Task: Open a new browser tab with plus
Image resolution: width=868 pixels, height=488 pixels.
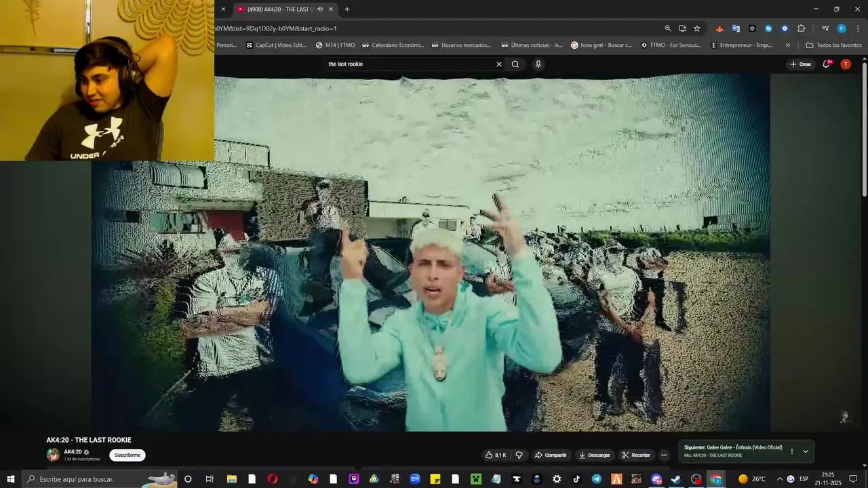Action: (x=347, y=9)
